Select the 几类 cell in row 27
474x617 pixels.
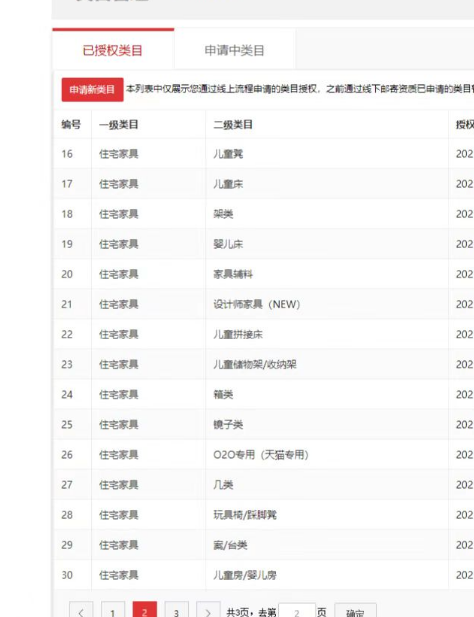pos(223,485)
